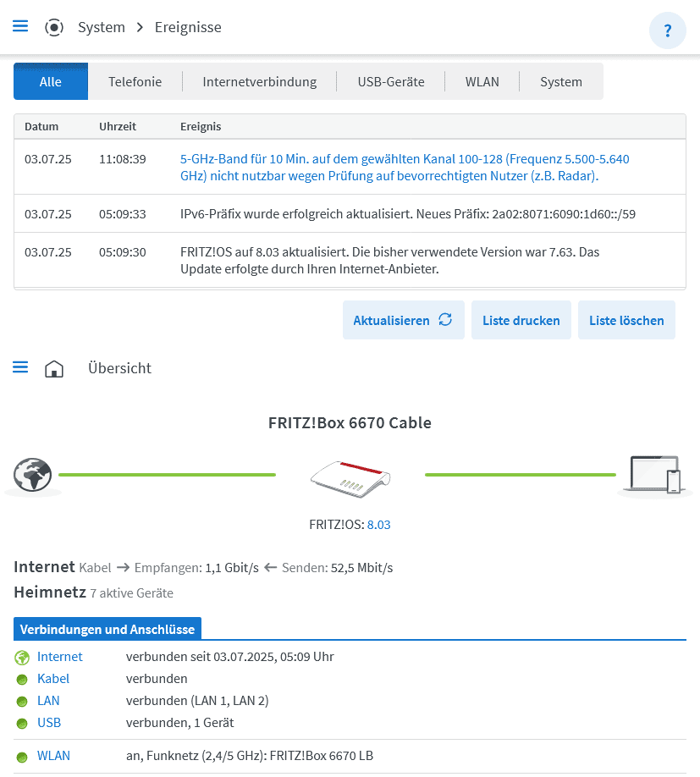Click the refresh arrows icon in Aktualisieren
This screenshot has width=700, height=777.
pyautogui.click(x=445, y=320)
